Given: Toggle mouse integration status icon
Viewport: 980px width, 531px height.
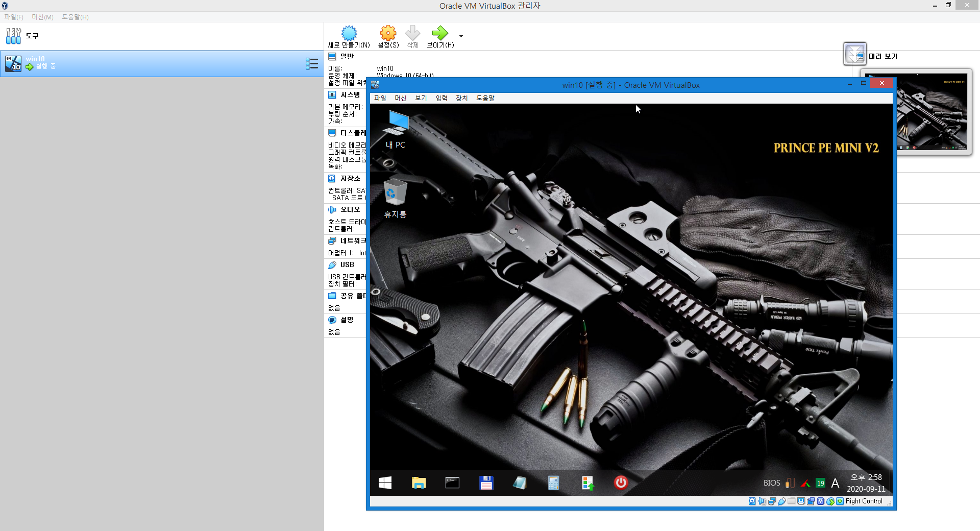Looking at the screenshot, I should (x=830, y=501).
